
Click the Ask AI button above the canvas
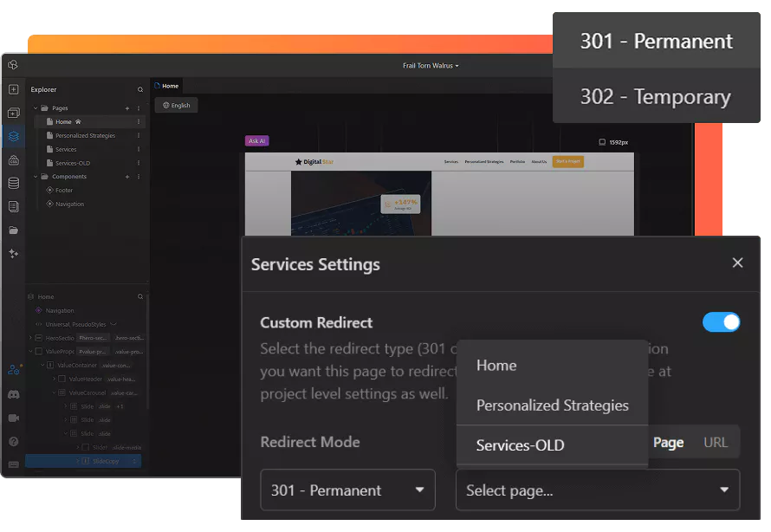pyautogui.click(x=256, y=139)
